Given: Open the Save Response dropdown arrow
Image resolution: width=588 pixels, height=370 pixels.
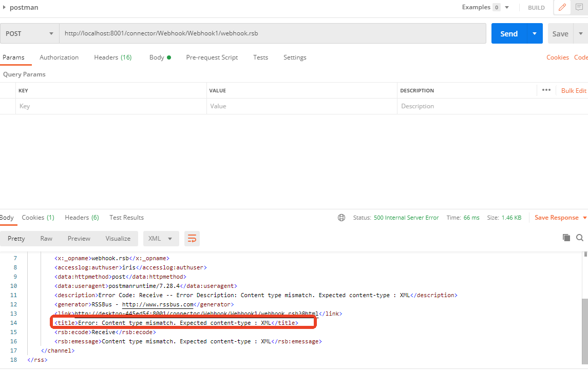Looking at the screenshot, I should coord(584,218).
